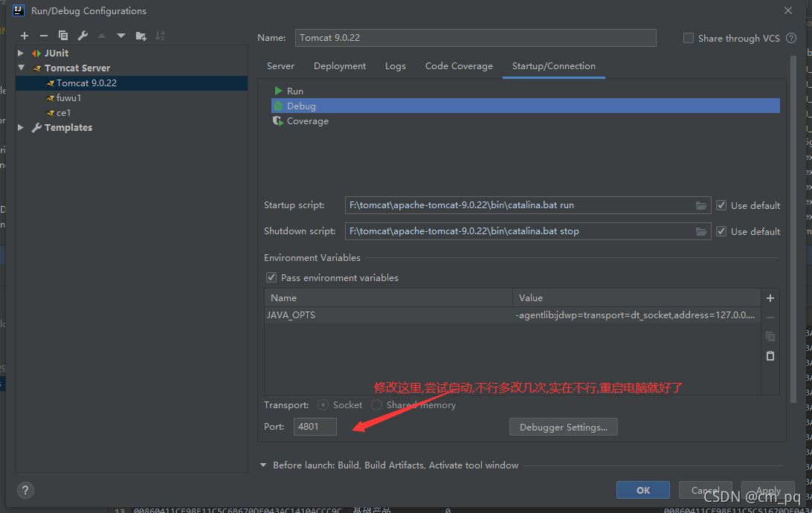Paste environment variables clipboard icon
The width and height of the screenshot is (812, 513).
click(x=770, y=355)
